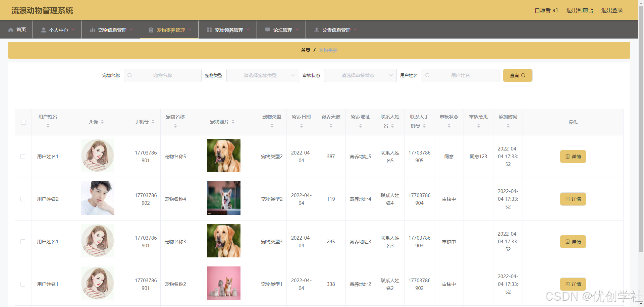Sort table by 宠物照片 column arrows

[x=233, y=122]
